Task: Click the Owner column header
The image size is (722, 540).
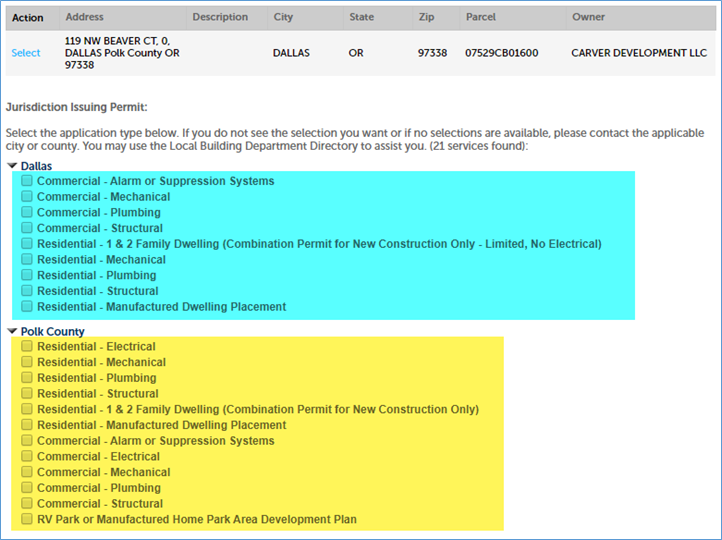Action: [589, 17]
